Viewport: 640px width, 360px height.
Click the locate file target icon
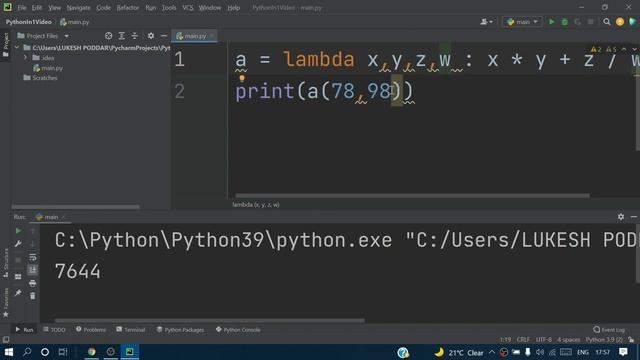[x=108, y=36]
